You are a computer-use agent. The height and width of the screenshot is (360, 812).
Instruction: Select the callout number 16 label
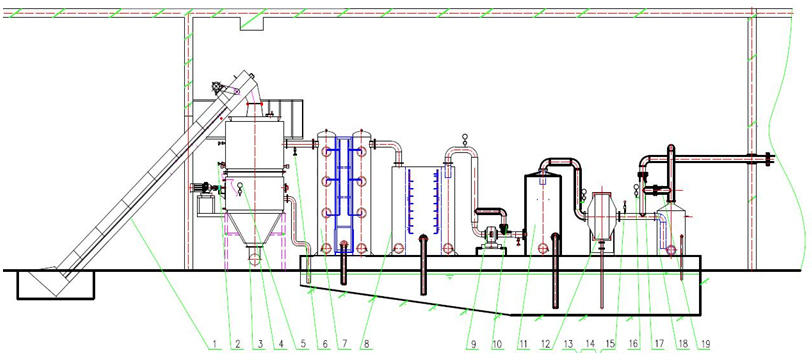(x=634, y=344)
